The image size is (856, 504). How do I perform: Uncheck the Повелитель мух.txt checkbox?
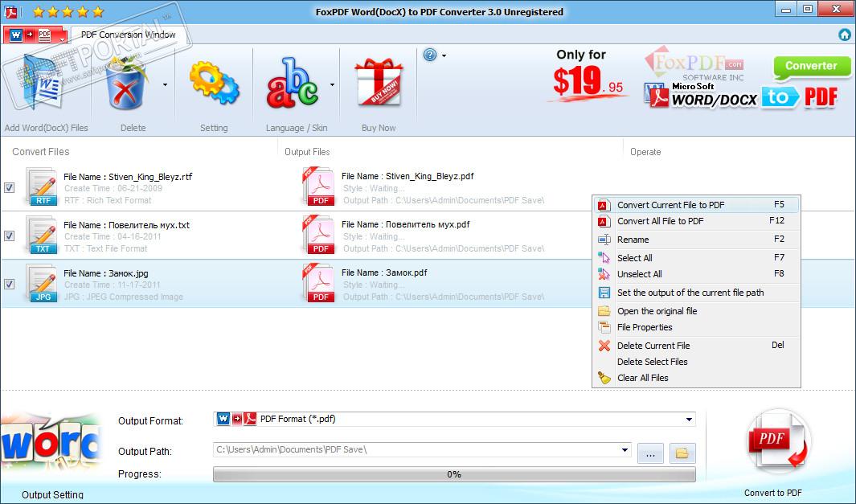point(10,236)
